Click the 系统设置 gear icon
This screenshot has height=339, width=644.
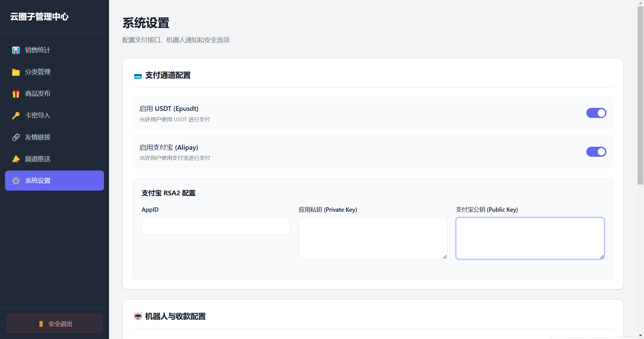coord(16,181)
